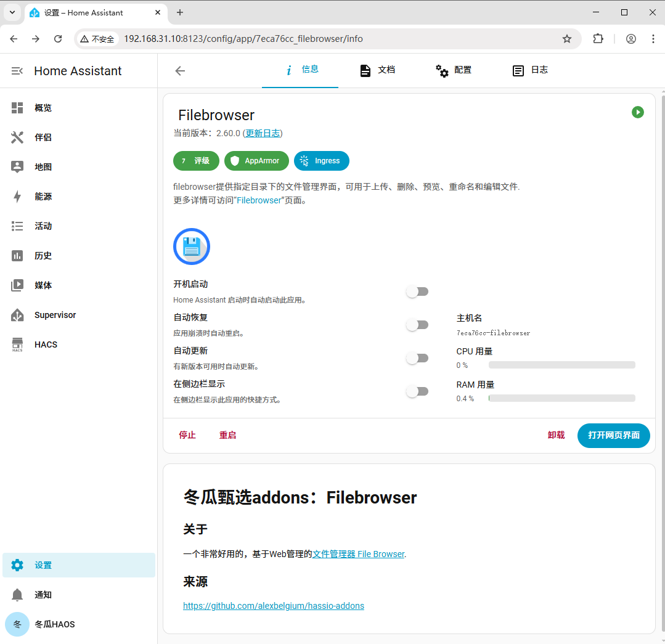Click the 评级 7 rating badge
The width and height of the screenshot is (665, 644).
click(x=196, y=161)
